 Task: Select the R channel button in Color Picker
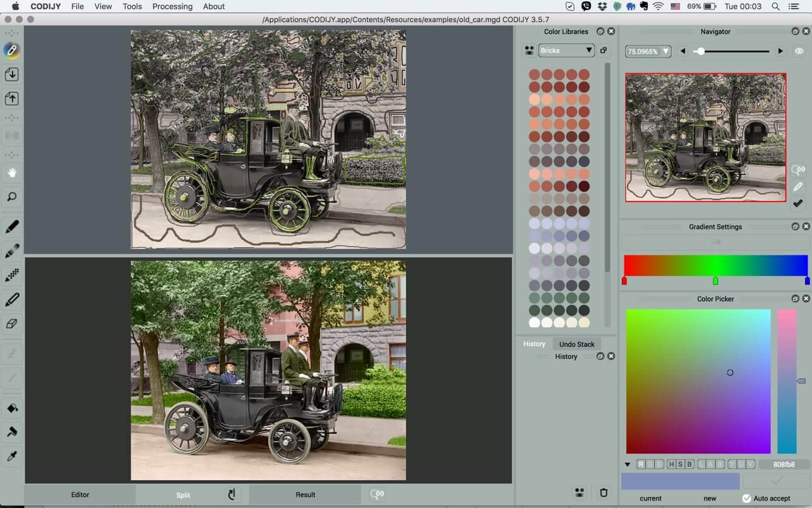click(642, 464)
